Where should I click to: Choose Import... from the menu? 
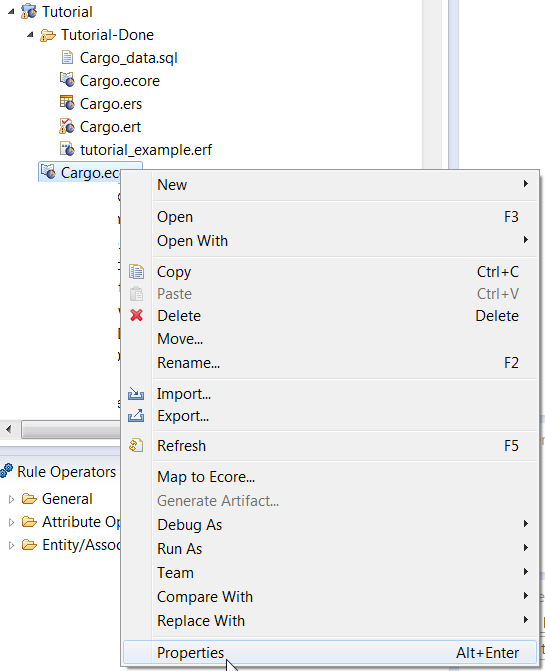click(329, 394)
